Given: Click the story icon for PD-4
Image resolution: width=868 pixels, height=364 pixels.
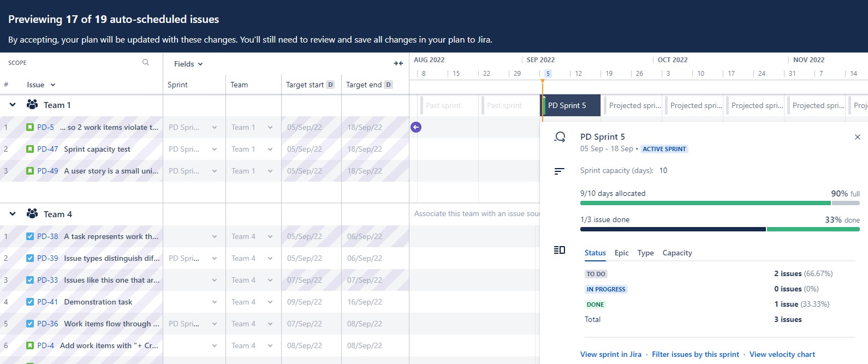Looking at the screenshot, I should (30, 345).
